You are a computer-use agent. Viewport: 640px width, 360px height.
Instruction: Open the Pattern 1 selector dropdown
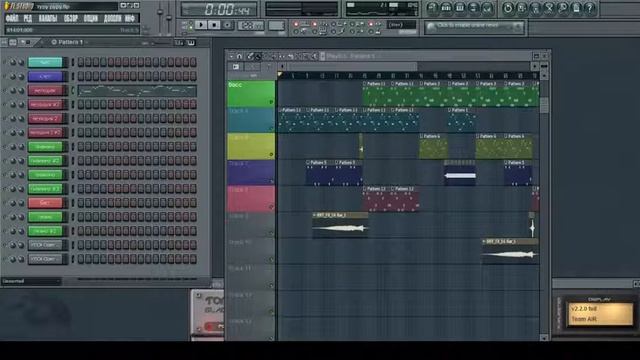pyautogui.click(x=69, y=42)
